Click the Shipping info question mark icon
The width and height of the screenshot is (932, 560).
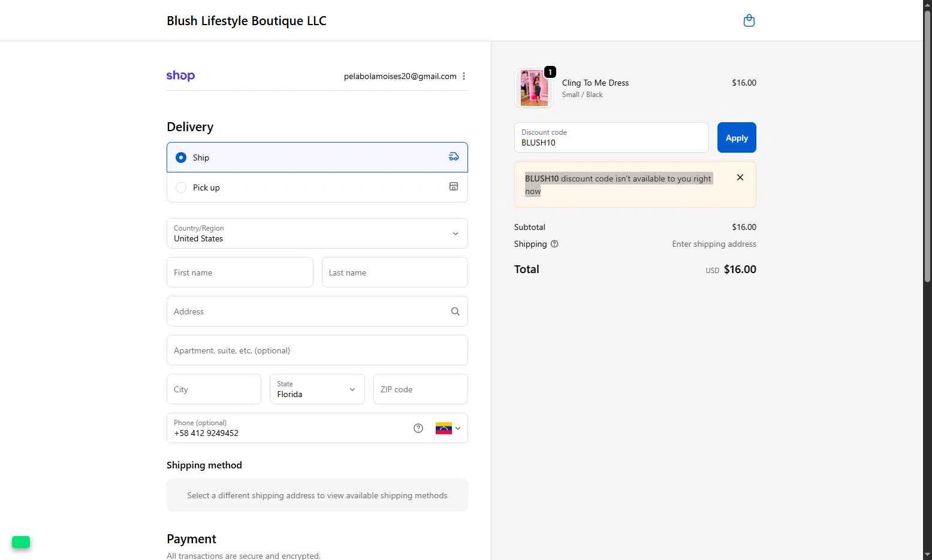click(554, 244)
